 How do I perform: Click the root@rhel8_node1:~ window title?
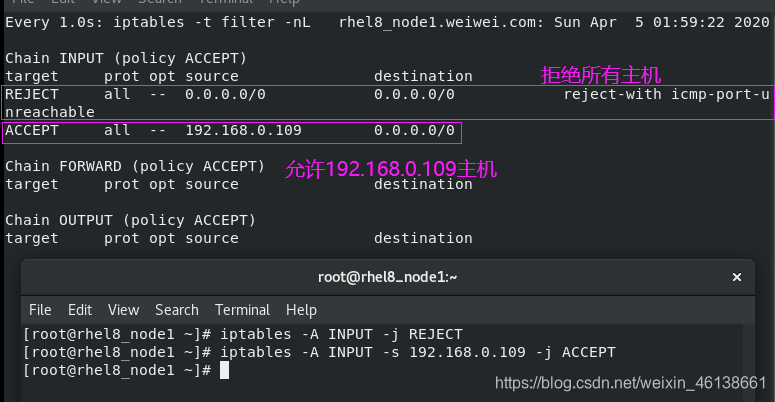(x=387, y=277)
